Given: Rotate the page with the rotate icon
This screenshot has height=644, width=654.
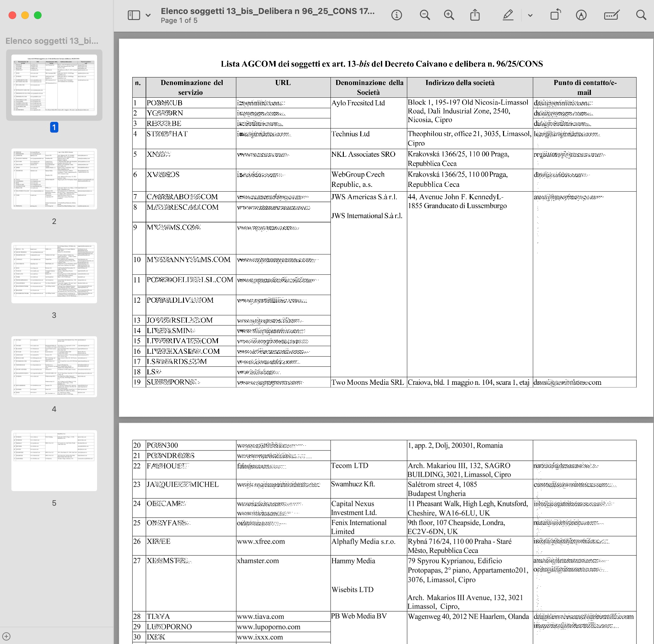Looking at the screenshot, I should pyautogui.click(x=555, y=15).
